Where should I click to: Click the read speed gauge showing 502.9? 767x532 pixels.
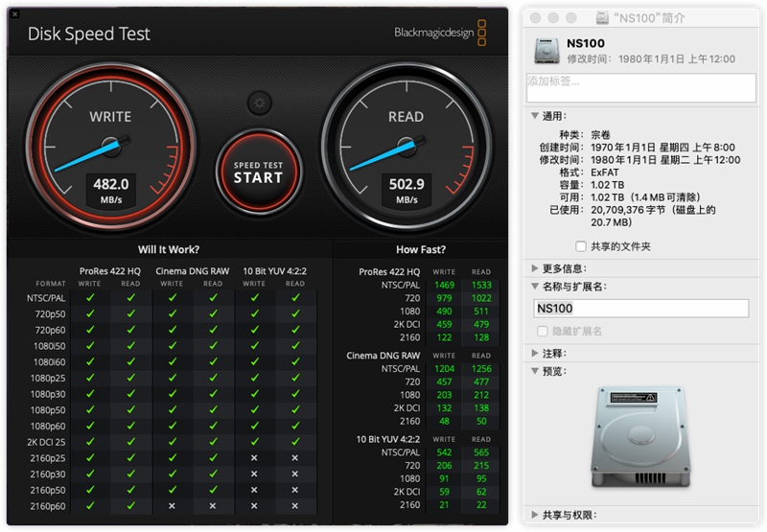pyautogui.click(x=407, y=147)
